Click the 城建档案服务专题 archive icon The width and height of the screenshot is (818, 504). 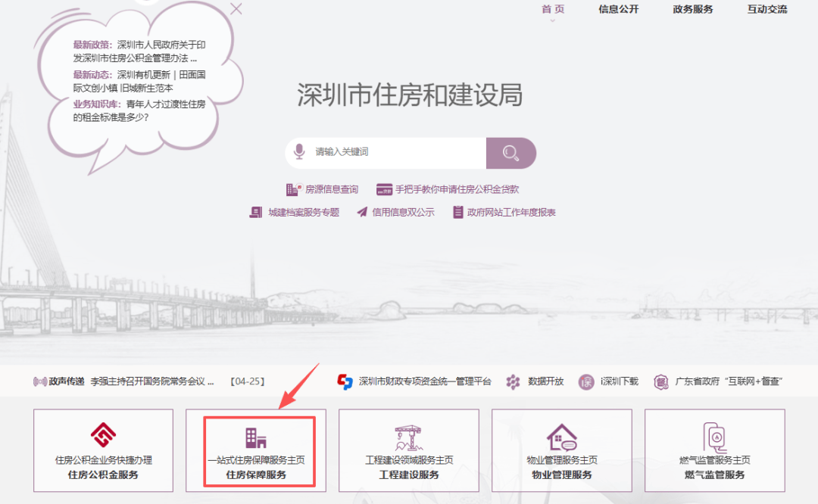pyautogui.click(x=256, y=212)
